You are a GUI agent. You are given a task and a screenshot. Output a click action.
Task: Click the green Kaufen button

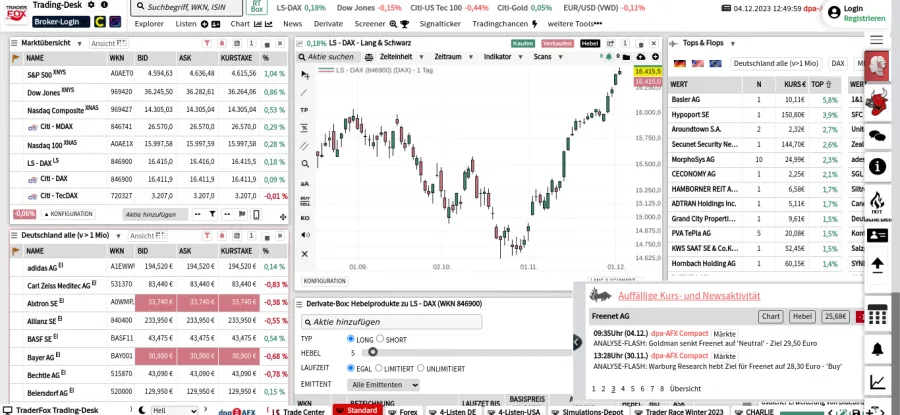pos(523,43)
